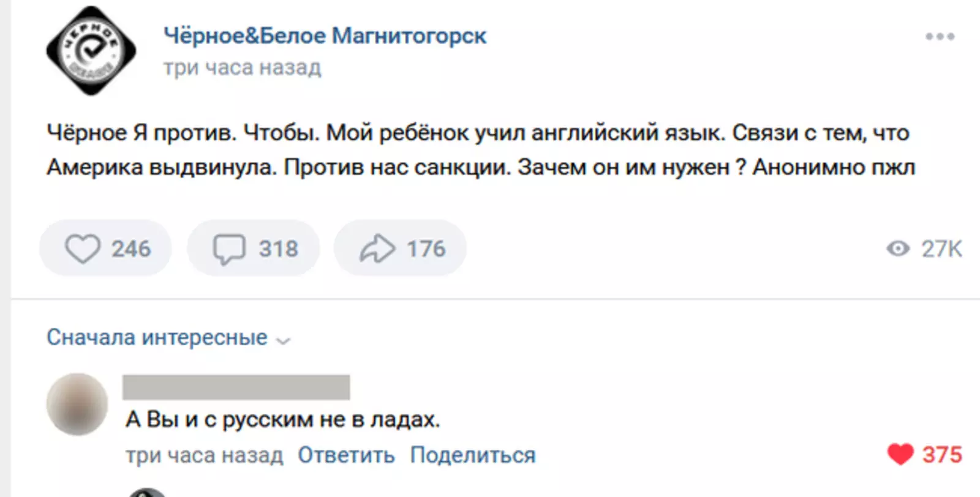The width and height of the screenshot is (980, 497).
Task: Click the blurred commenter name
Action: tap(236, 387)
